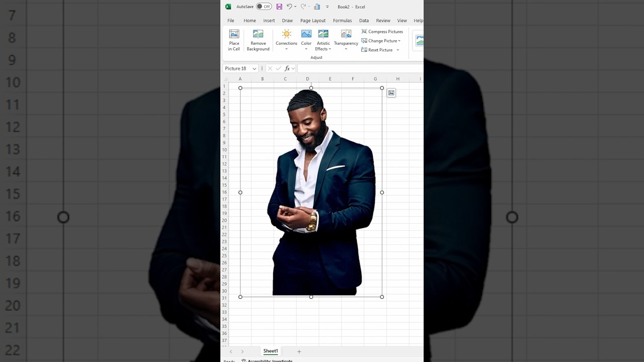Click the Select All corner of the grid
This screenshot has height=362, width=644.
[225, 79]
